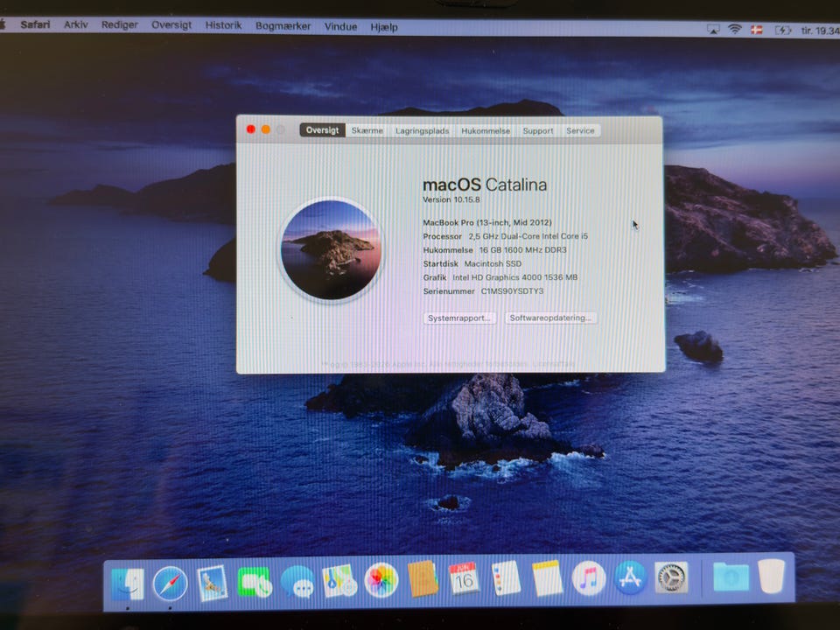Launch Music app from Dock
This screenshot has width=840, height=630.
(x=589, y=578)
